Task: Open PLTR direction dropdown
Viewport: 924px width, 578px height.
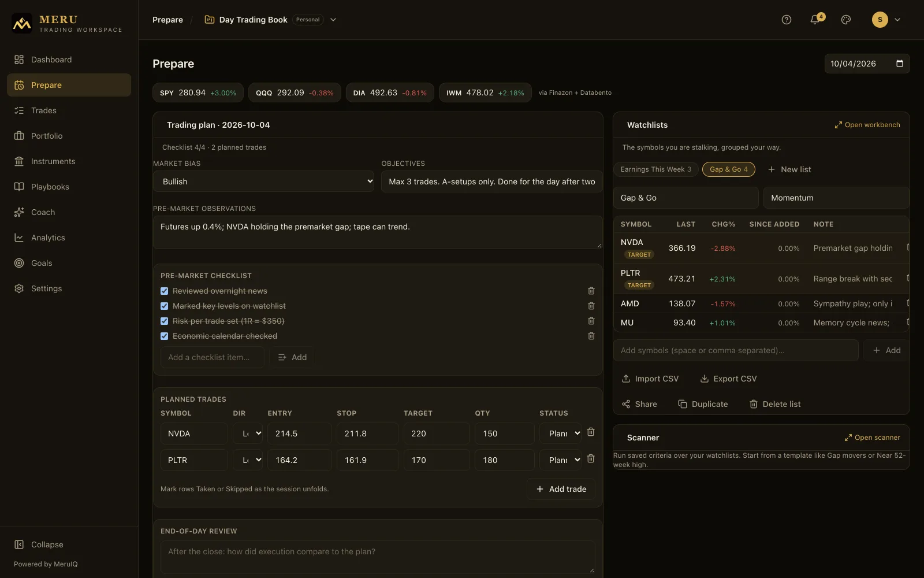Action: tap(248, 460)
